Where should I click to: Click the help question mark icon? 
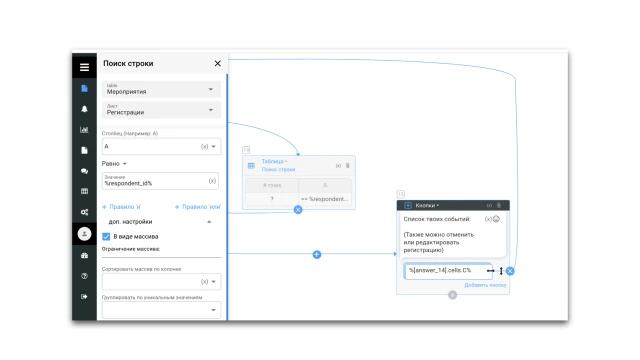coord(84,276)
